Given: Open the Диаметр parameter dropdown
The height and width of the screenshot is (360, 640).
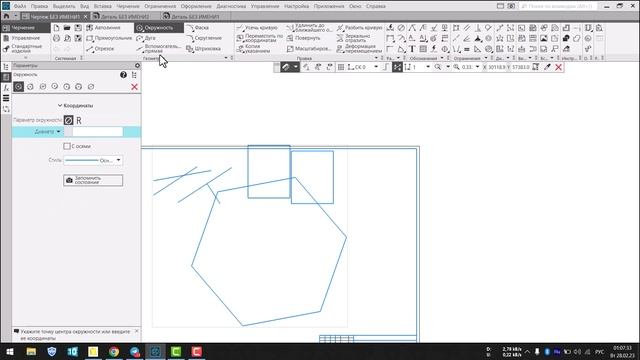Looking at the screenshot, I should 58,131.
